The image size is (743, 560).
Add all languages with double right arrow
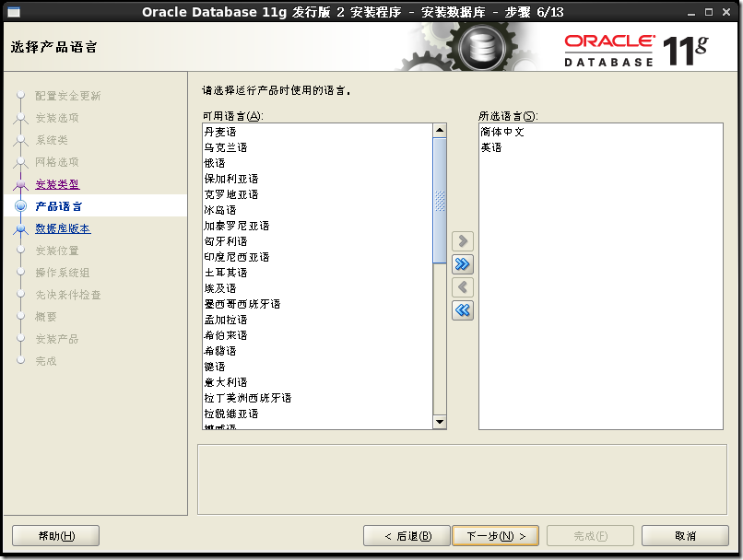pyautogui.click(x=463, y=264)
